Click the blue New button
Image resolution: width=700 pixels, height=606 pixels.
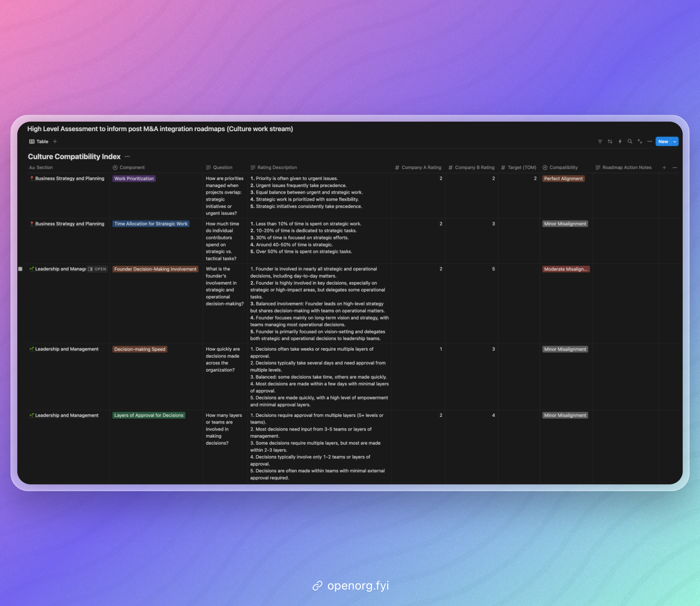[663, 142]
